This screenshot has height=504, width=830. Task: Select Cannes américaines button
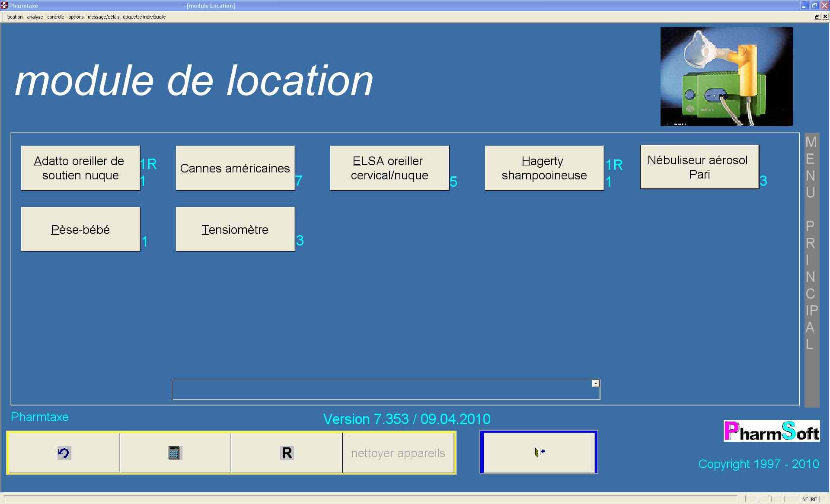[235, 168]
